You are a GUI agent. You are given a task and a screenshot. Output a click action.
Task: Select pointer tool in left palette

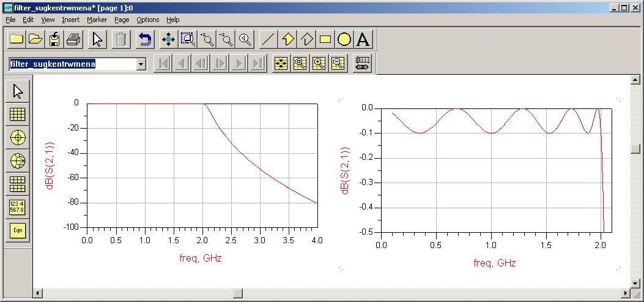click(x=18, y=91)
